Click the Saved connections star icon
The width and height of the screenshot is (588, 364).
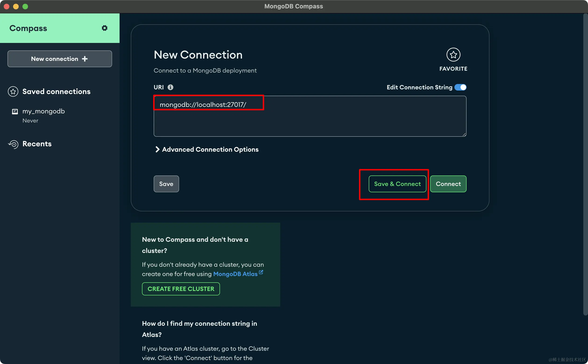(x=13, y=91)
